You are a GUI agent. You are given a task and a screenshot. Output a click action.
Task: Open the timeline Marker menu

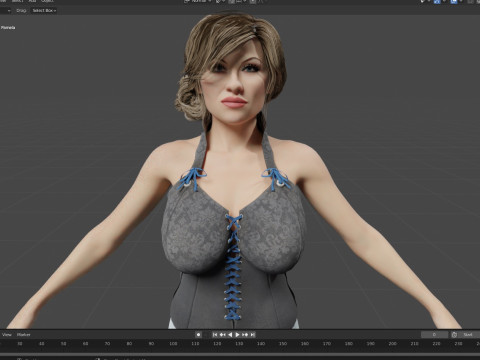coord(24,335)
